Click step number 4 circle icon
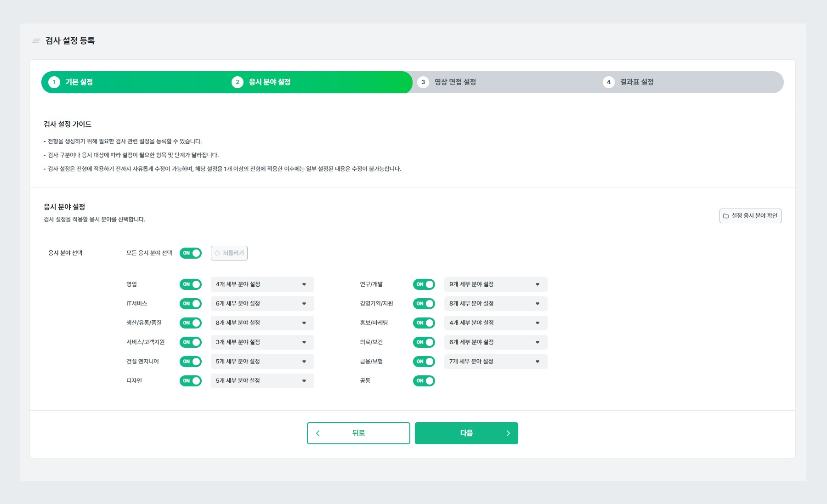 pyautogui.click(x=609, y=82)
